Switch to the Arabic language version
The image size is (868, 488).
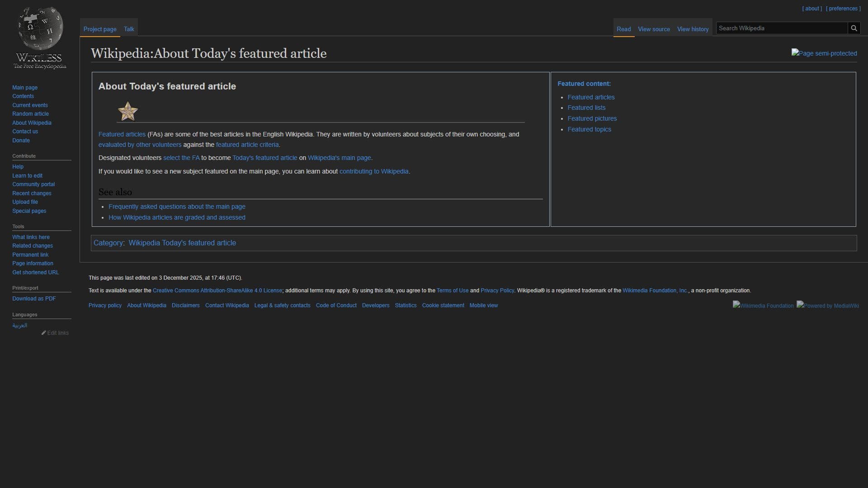[x=19, y=325]
